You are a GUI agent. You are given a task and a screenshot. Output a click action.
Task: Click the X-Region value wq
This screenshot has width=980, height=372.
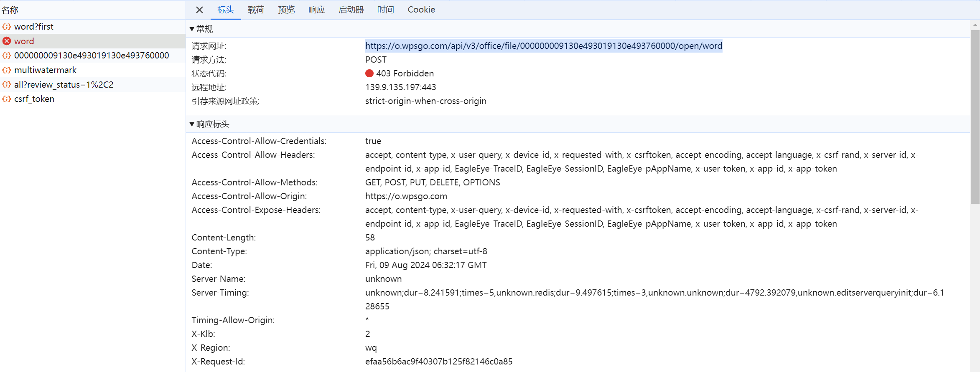point(371,348)
